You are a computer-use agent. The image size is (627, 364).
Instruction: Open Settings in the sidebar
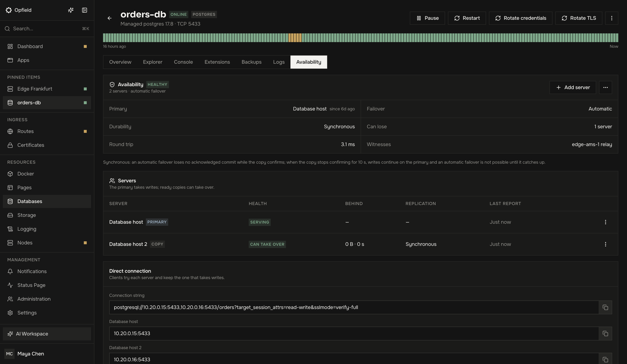tap(47, 313)
